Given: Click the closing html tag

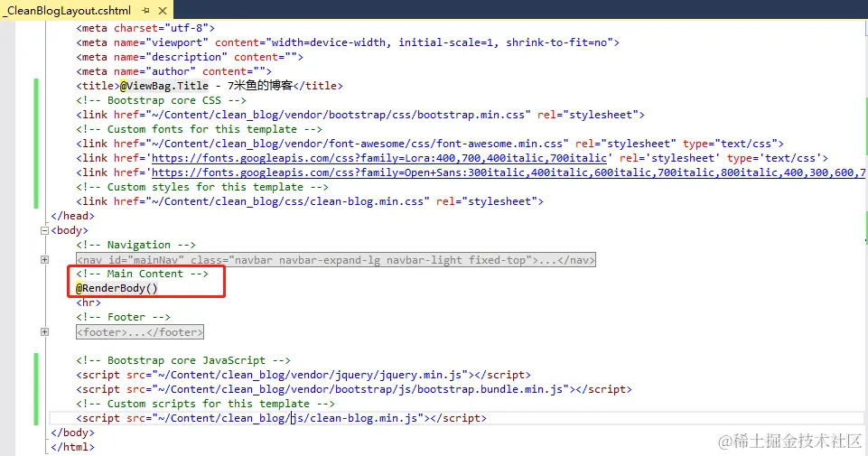Looking at the screenshot, I should [72, 447].
